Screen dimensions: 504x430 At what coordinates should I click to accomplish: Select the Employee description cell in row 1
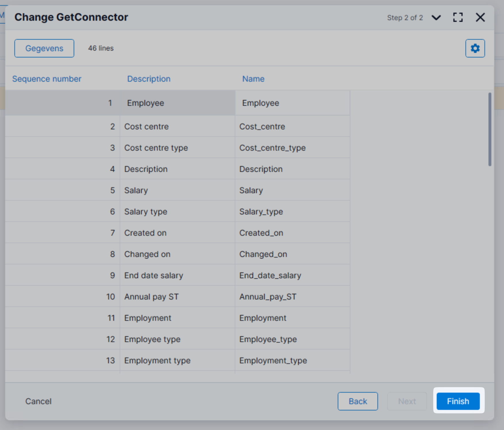pyautogui.click(x=146, y=103)
